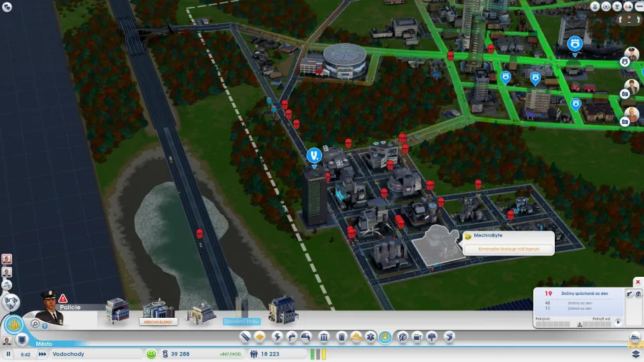Open the Data layers stack icon
This screenshot has width=644, height=362.
636,354
